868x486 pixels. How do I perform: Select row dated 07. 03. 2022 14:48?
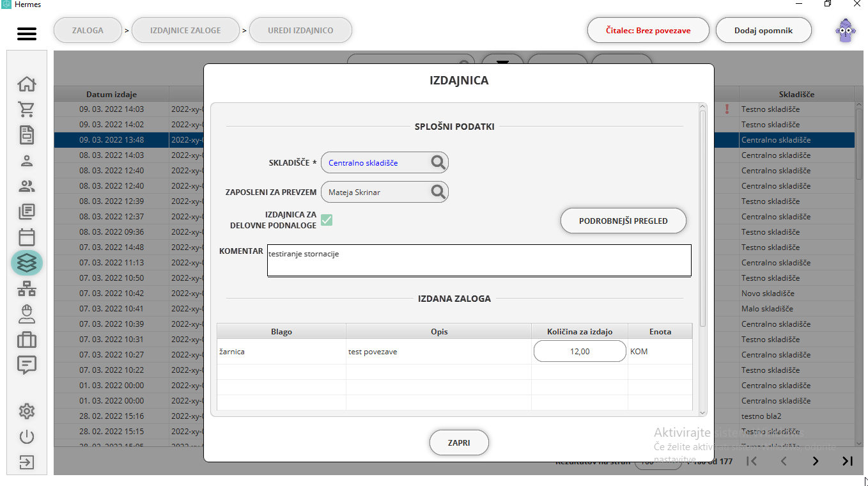coord(112,247)
